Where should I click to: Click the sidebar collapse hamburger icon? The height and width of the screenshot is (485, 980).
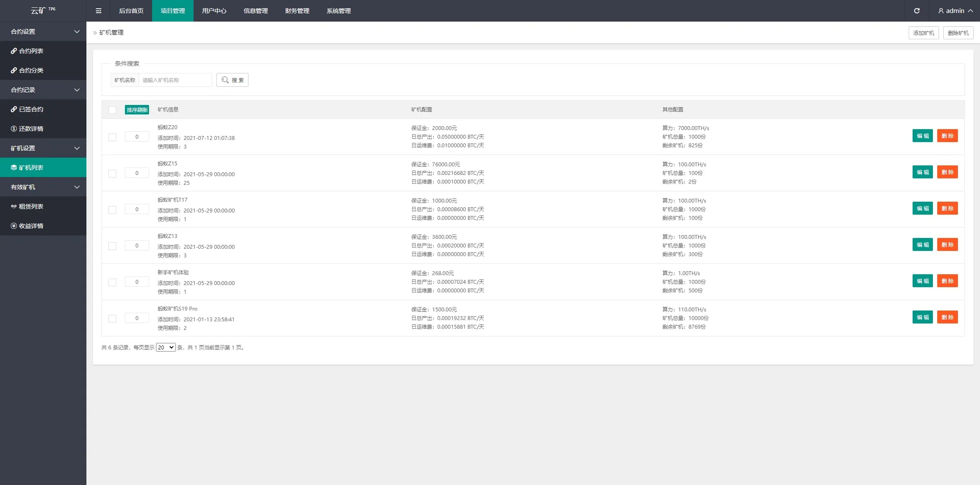(x=99, y=11)
